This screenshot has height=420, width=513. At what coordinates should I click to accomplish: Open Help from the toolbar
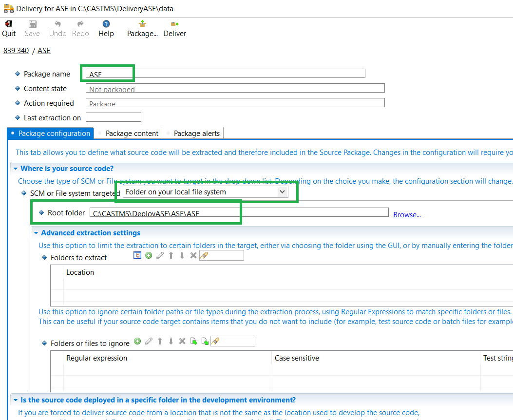[x=106, y=28]
